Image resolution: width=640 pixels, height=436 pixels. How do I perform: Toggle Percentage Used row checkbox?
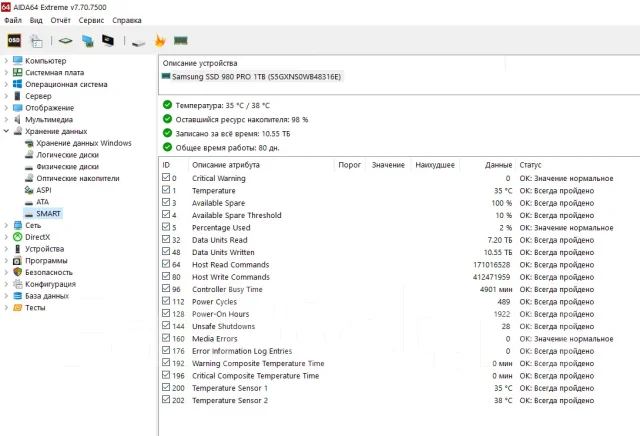(166, 227)
